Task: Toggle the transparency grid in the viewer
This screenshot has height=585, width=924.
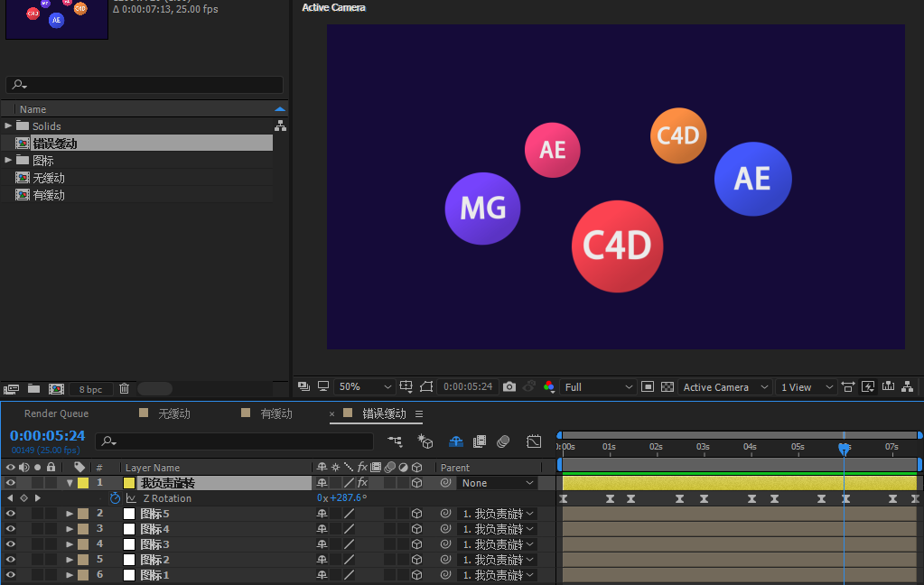Action: coord(667,386)
